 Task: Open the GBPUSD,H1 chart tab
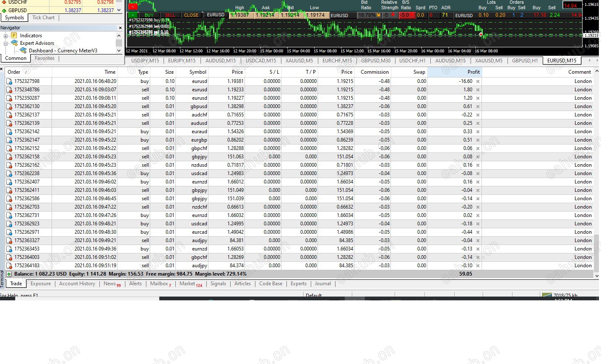coord(525,61)
